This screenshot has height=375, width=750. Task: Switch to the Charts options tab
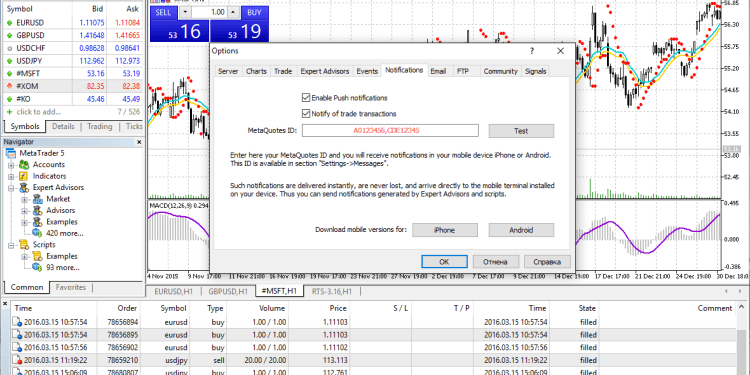256,71
